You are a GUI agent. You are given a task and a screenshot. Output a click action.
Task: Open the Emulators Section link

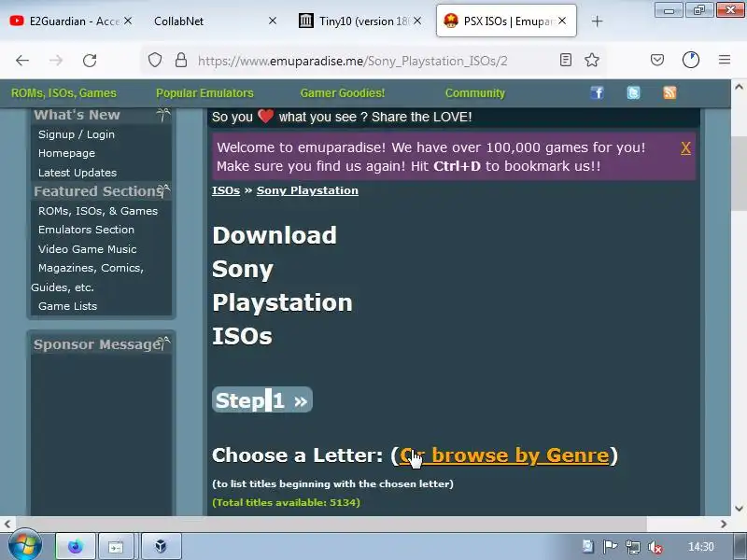[86, 230]
